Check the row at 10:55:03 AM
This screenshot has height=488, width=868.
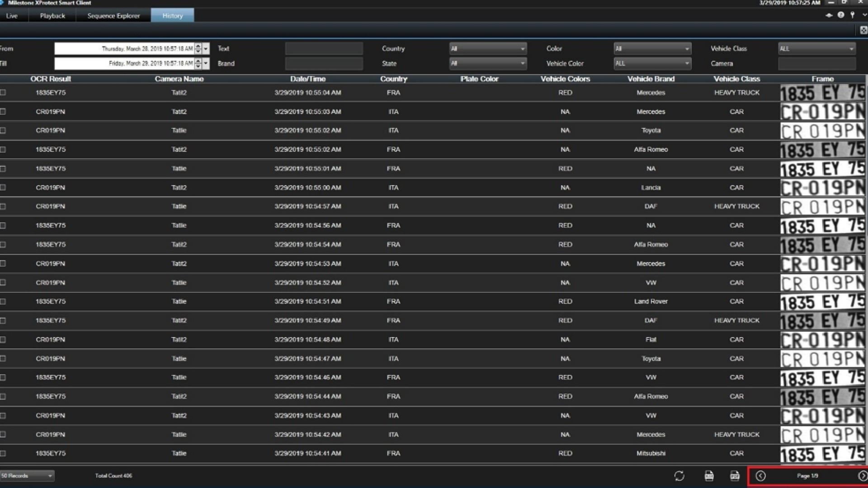3,111
